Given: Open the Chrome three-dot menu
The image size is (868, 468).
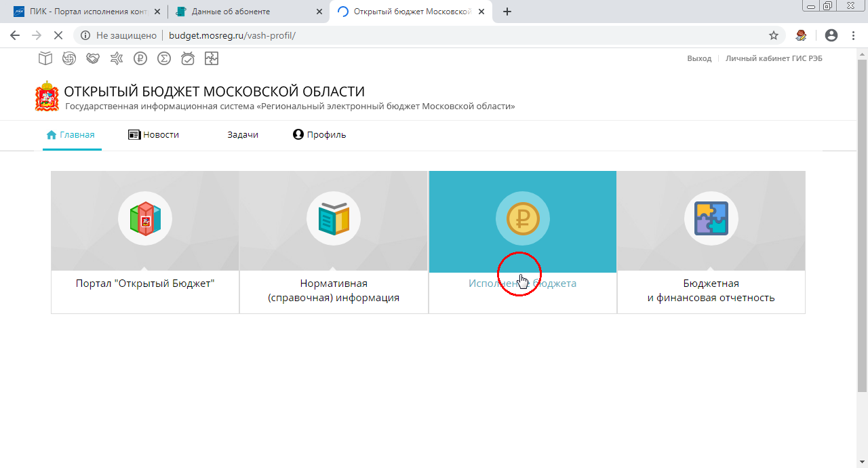Looking at the screenshot, I should click(x=852, y=35).
